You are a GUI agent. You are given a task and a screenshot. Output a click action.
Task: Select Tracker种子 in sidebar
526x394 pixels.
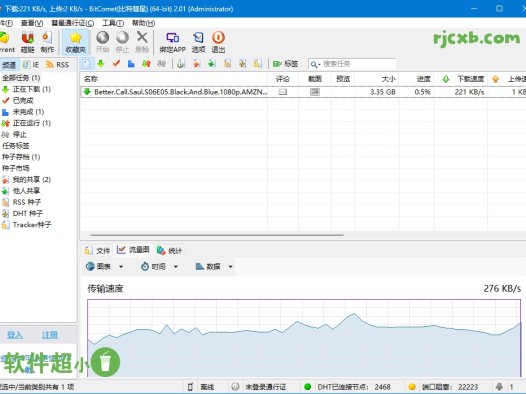pyautogui.click(x=27, y=225)
